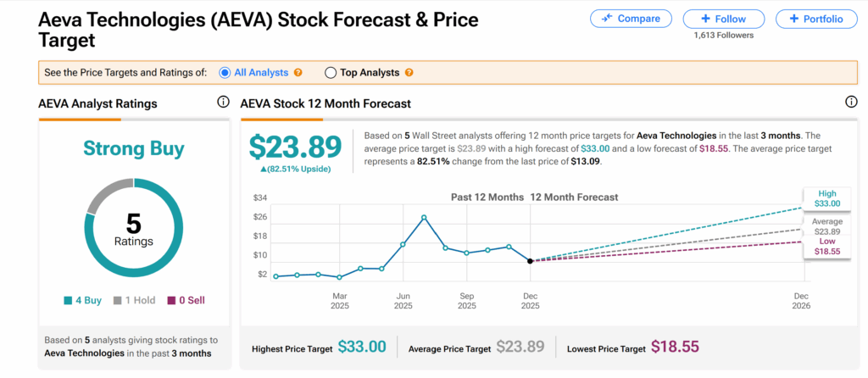
Task: Click help icon beside Top Analysts
Action: click(x=409, y=73)
